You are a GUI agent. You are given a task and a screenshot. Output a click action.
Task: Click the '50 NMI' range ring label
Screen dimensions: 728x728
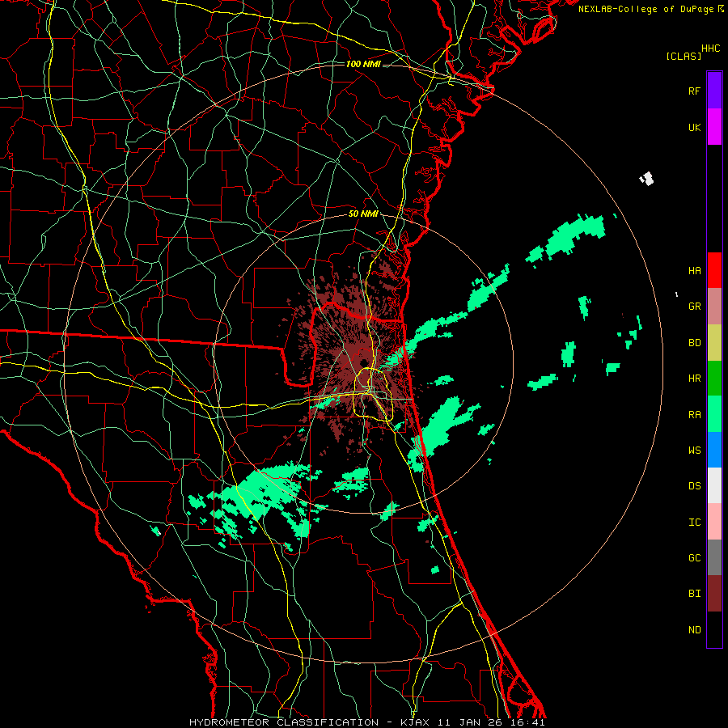tap(363, 214)
